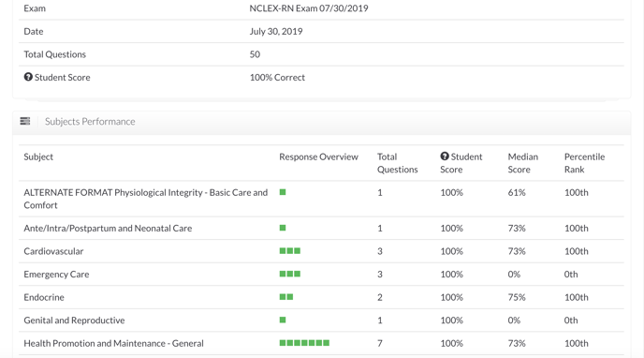
Task: Click green response square for Genital and Reproductive
Action: [283, 320]
